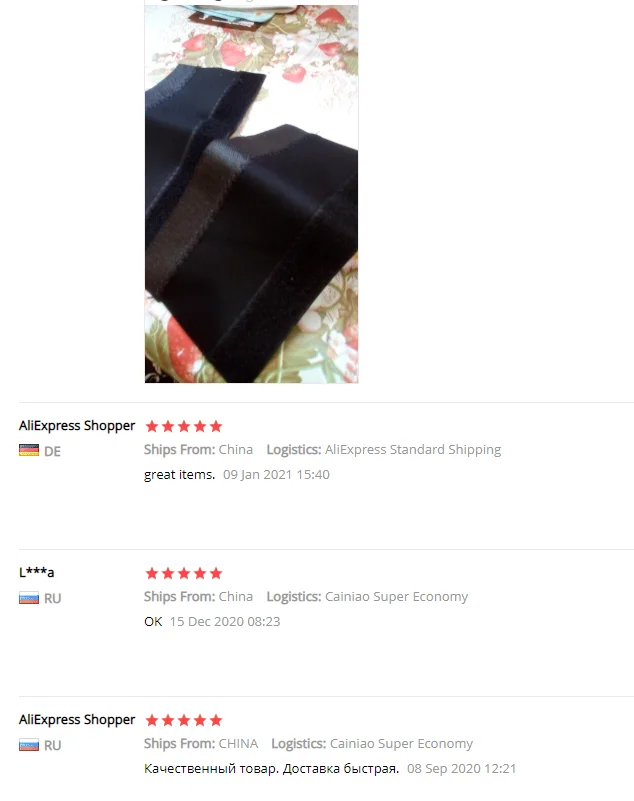Open the black fabric review photo

point(251,192)
